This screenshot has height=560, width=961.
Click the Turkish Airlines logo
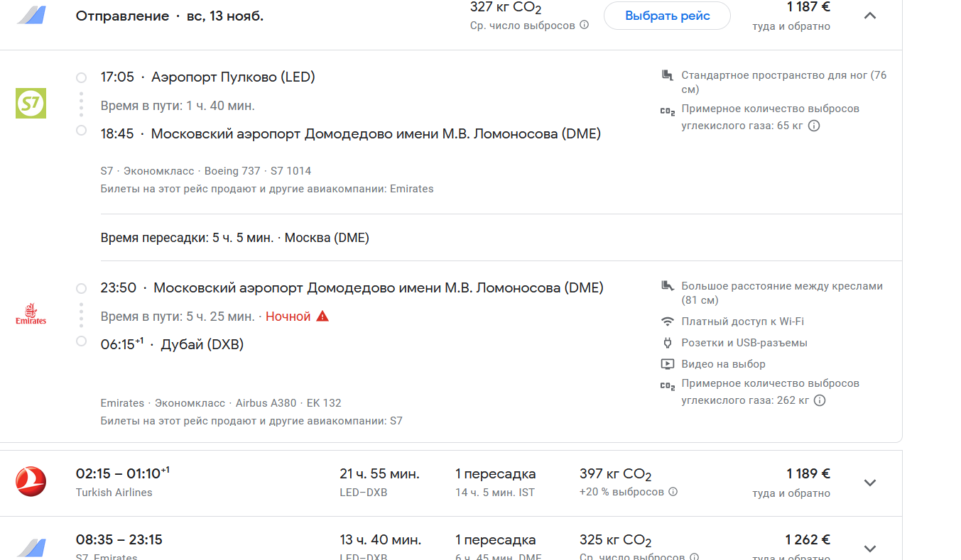tap(31, 482)
